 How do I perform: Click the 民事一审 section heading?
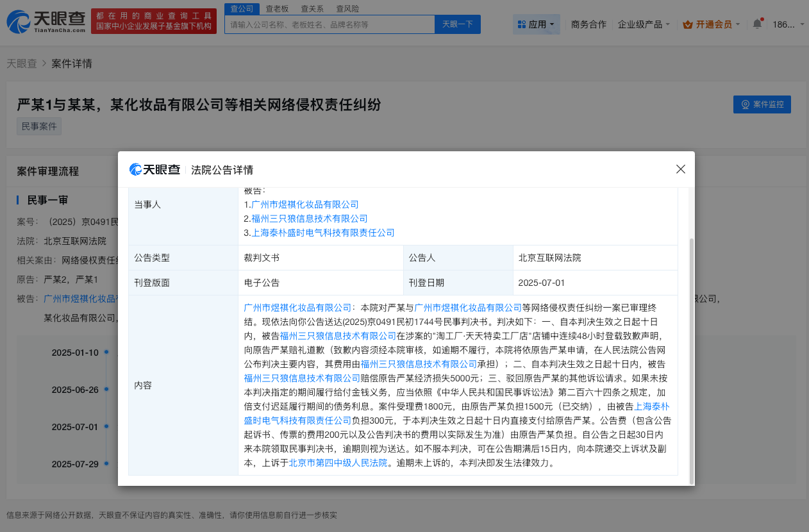point(47,200)
